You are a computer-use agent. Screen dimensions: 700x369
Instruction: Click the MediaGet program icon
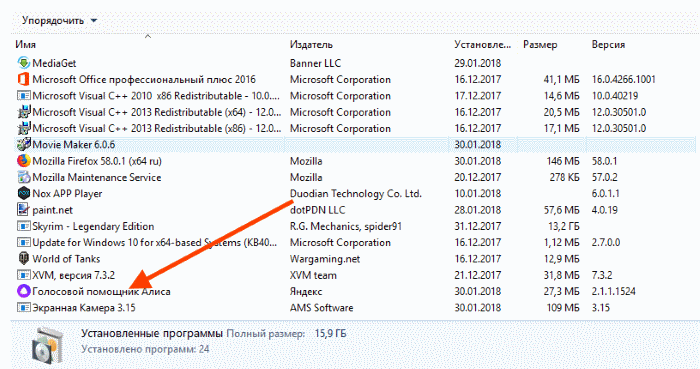click(24, 63)
